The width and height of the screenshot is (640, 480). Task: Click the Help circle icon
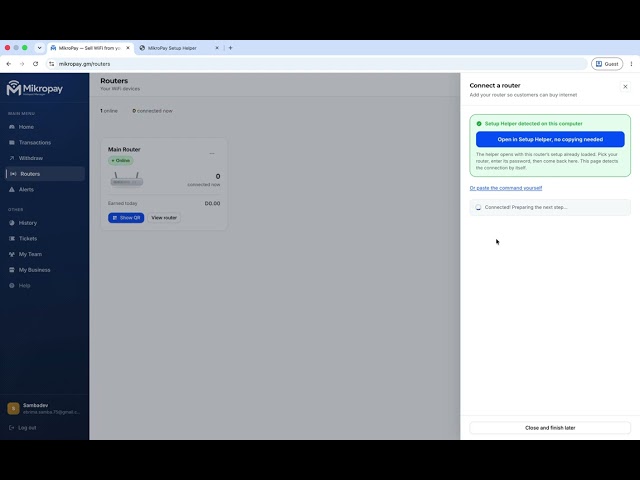[x=12, y=285]
